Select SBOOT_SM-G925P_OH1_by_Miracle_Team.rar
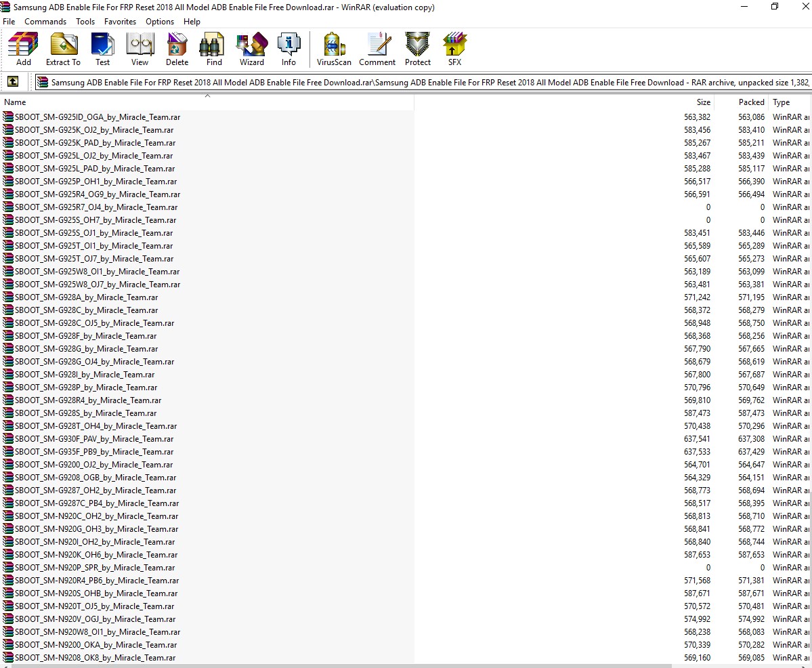The width and height of the screenshot is (812, 668). 95,182
